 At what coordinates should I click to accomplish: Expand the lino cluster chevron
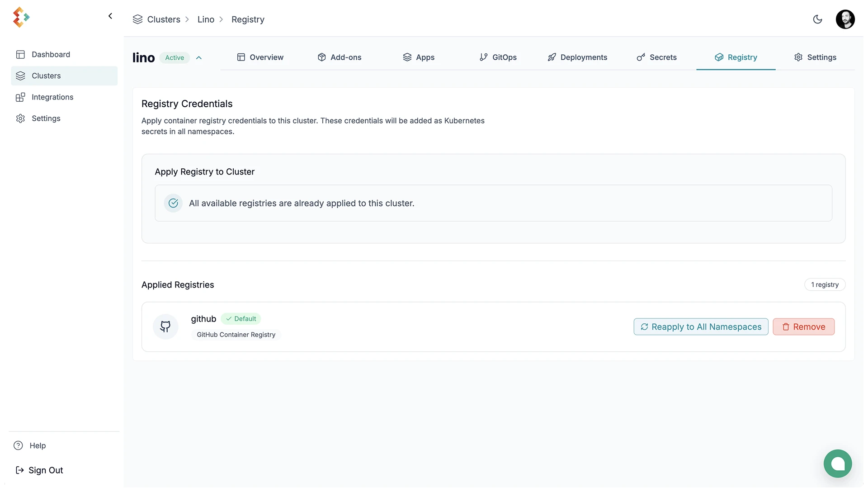click(x=199, y=58)
